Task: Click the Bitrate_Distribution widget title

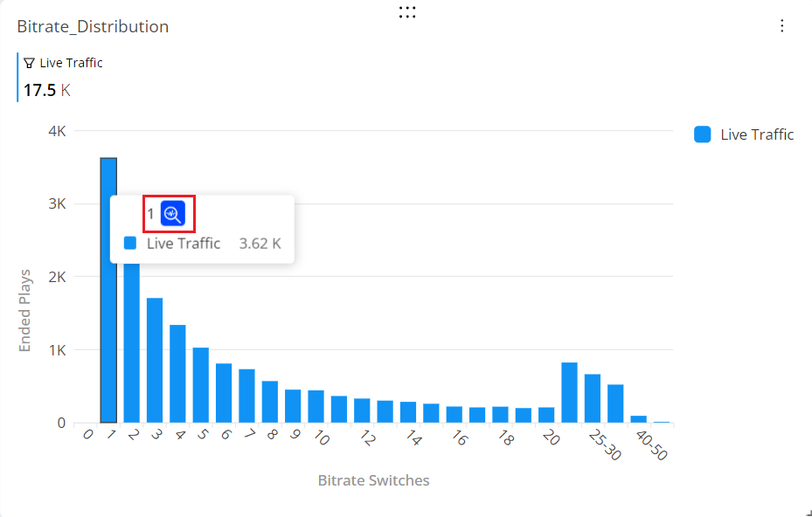Action: (94, 26)
